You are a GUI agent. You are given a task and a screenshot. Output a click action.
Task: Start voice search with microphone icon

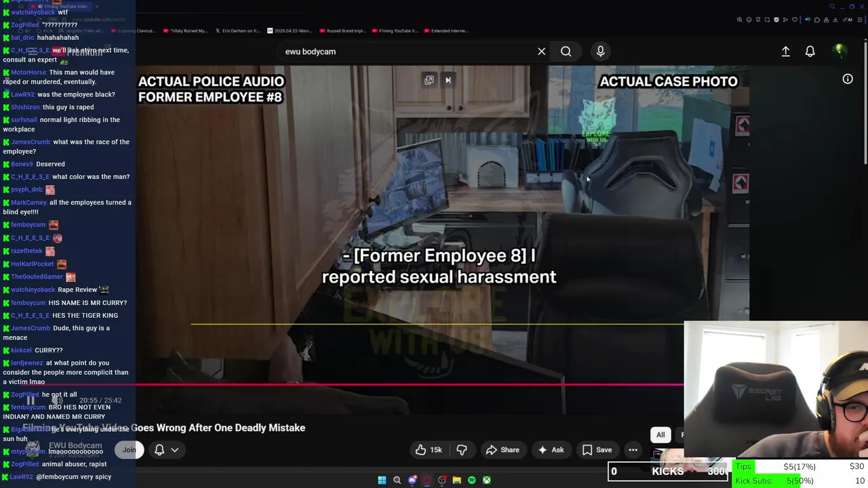[x=600, y=52]
